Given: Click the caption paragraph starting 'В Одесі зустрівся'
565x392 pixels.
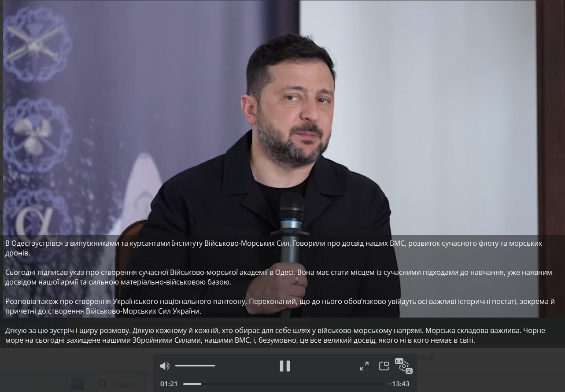Looking at the screenshot, I should click(273, 248).
